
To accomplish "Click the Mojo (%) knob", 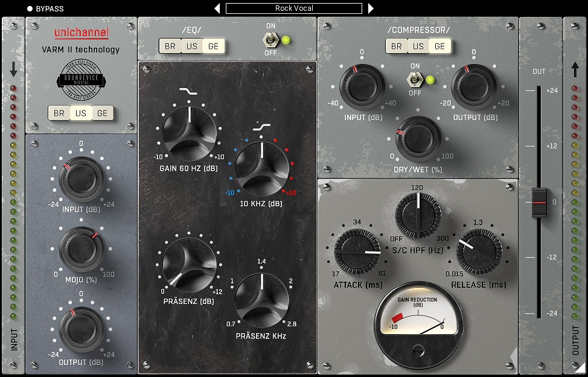I will click(81, 249).
